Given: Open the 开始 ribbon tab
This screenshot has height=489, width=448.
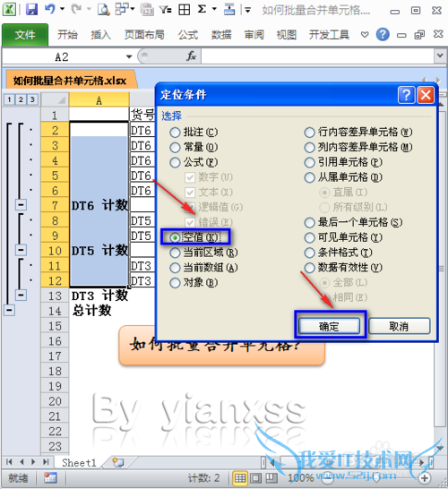Looking at the screenshot, I should click(x=67, y=35).
